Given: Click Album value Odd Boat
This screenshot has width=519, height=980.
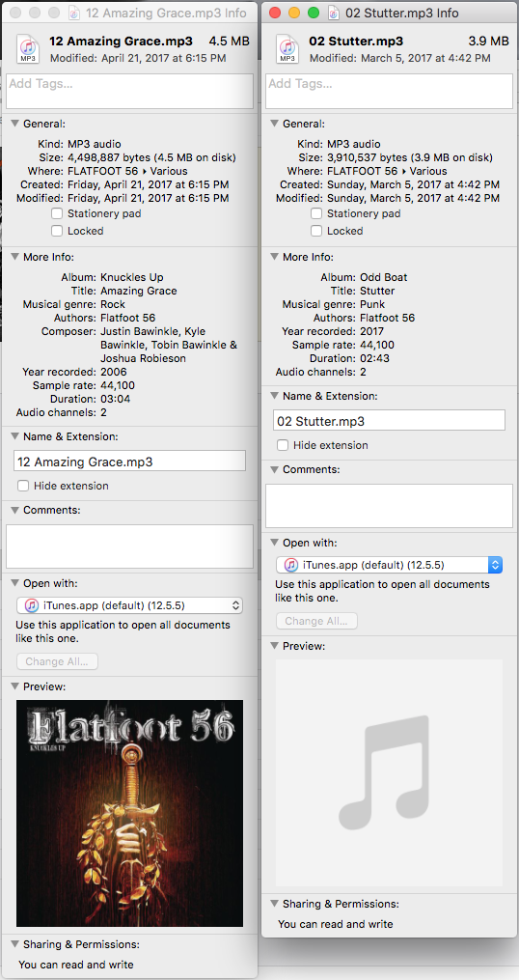Looking at the screenshot, I should [384, 277].
